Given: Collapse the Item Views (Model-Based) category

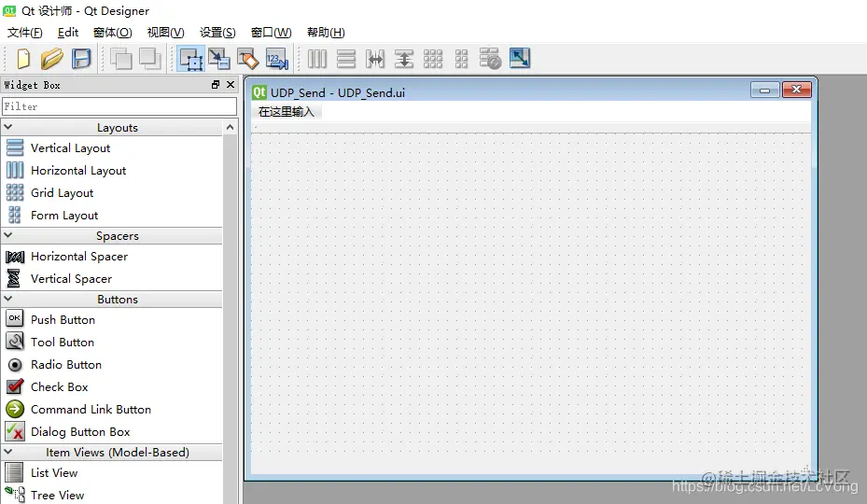Looking at the screenshot, I should point(8,452).
